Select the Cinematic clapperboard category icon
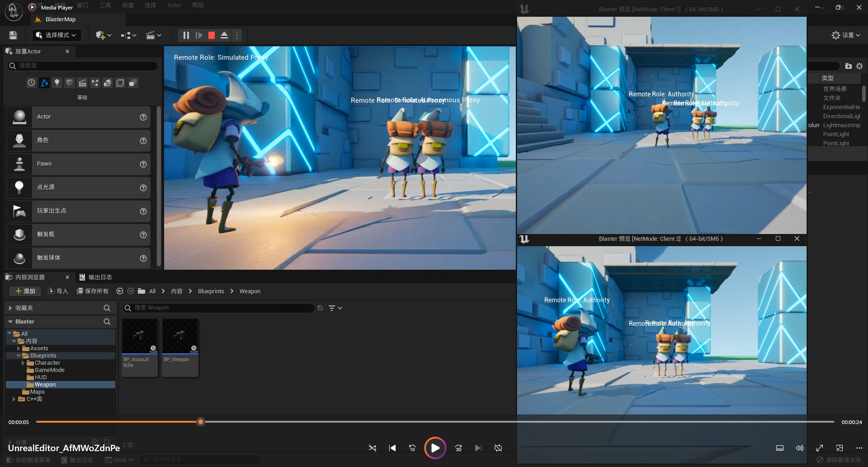This screenshot has width=868, height=467. coord(82,83)
